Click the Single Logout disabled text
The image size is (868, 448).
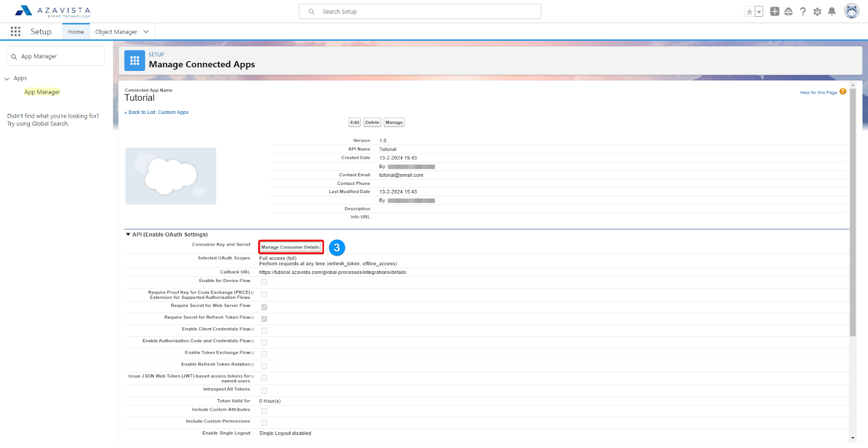click(285, 433)
